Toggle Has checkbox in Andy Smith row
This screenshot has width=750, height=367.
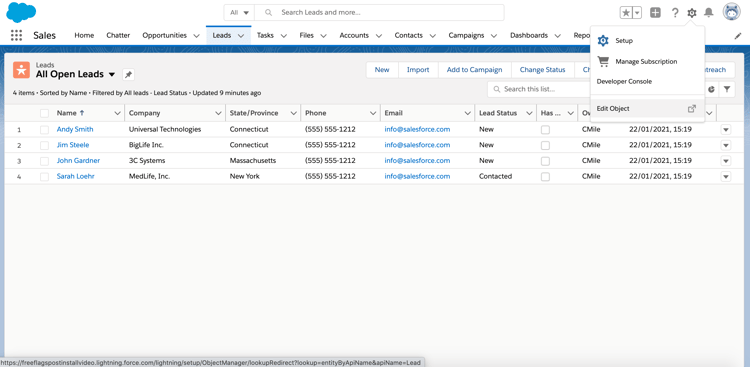(x=545, y=130)
